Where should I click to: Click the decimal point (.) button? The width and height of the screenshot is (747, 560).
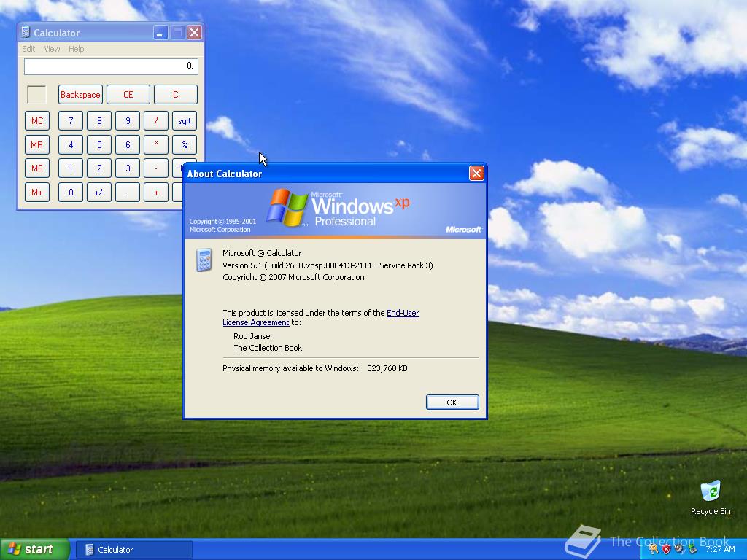click(128, 192)
